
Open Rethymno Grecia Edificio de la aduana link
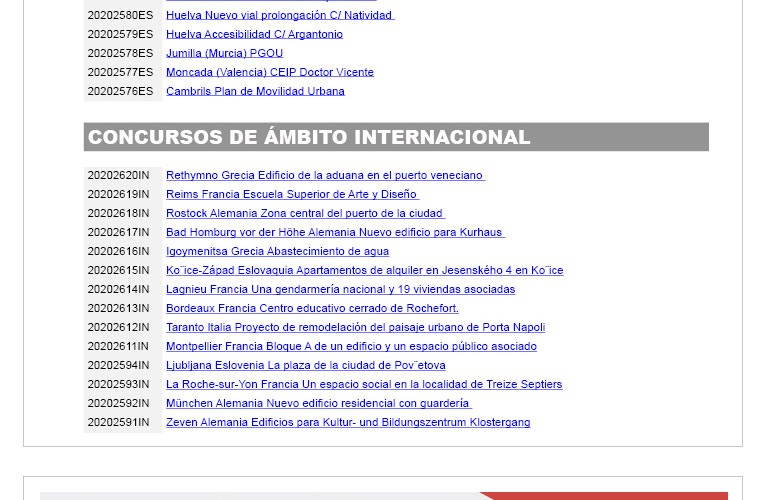coord(325,175)
